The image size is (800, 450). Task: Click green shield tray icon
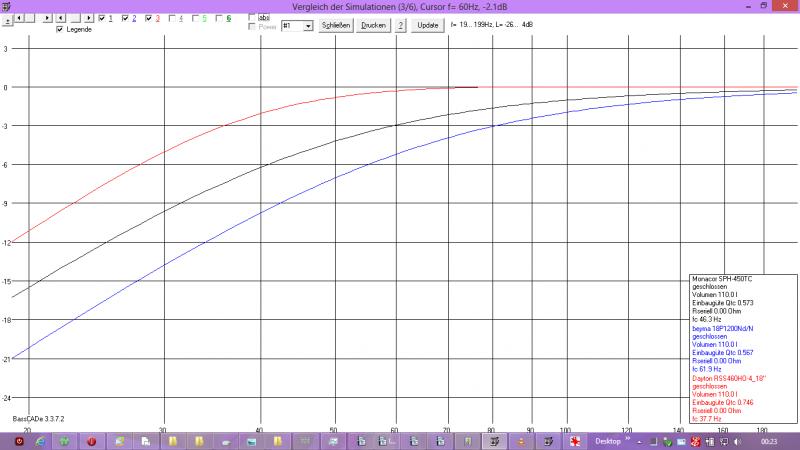click(667, 441)
